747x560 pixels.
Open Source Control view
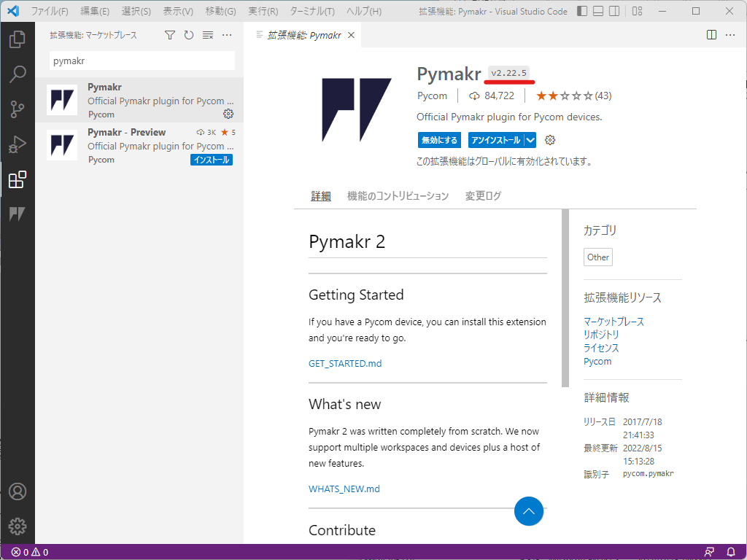[x=18, y=109]
